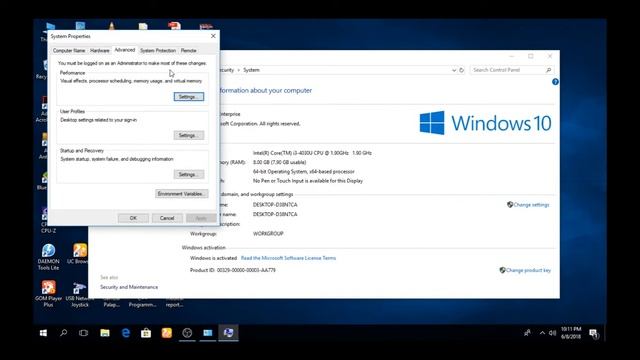Click the System Properties taskbar icon
640x360 pixels.
pos(229,333)
